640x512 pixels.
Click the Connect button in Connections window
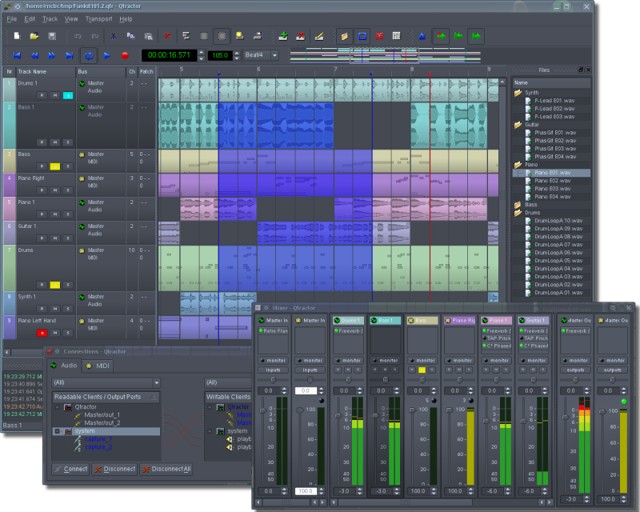(71, 469)
